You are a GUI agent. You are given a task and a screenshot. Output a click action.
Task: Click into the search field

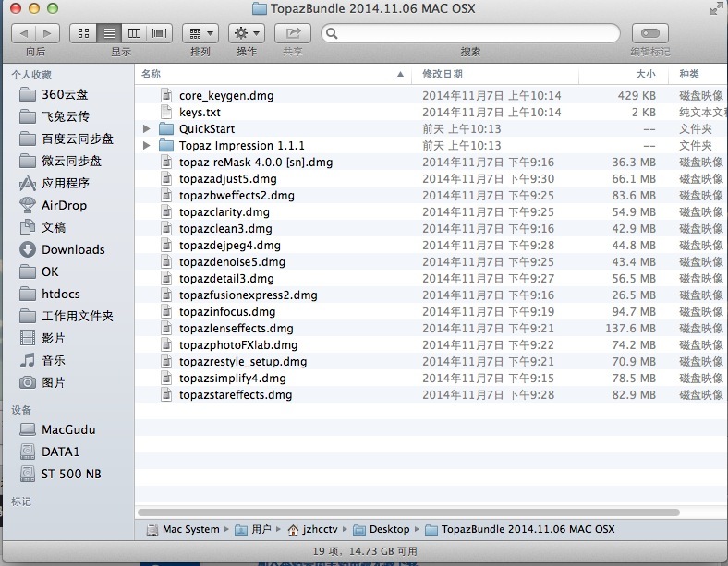tap(471, 33)
